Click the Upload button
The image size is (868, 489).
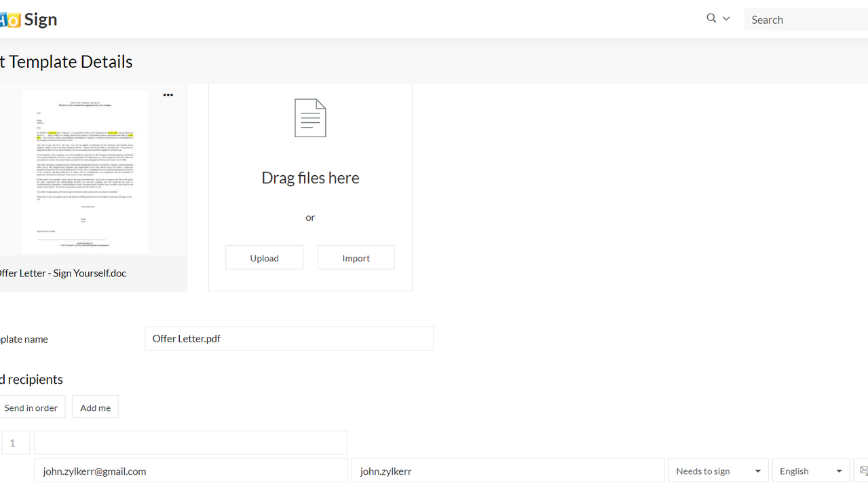click(x=264, y=258)
